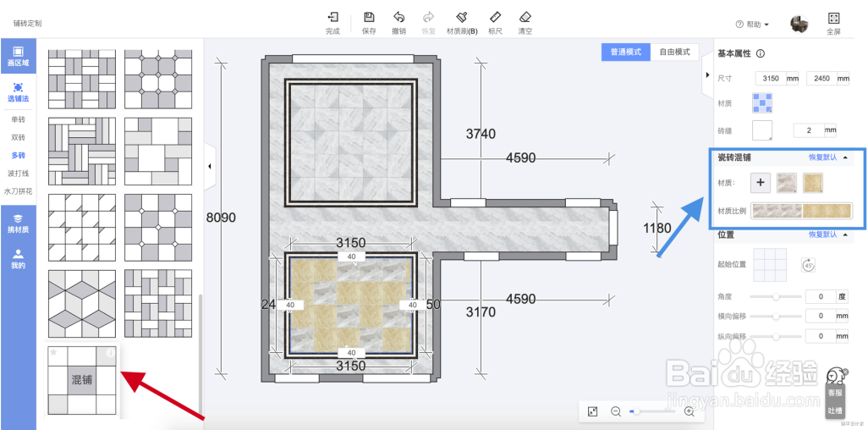Select 单砖 single tile category

(19, 119)
